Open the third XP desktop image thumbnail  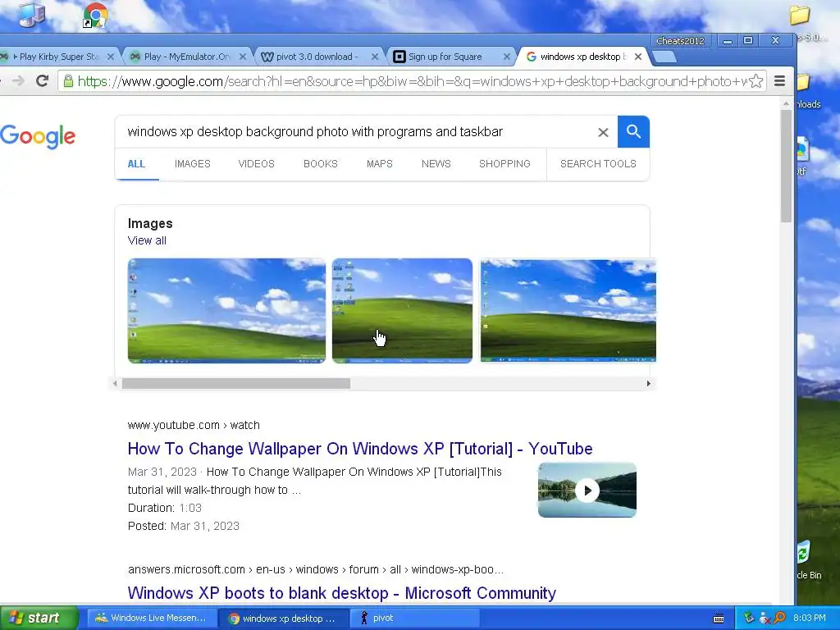(568, 311)
